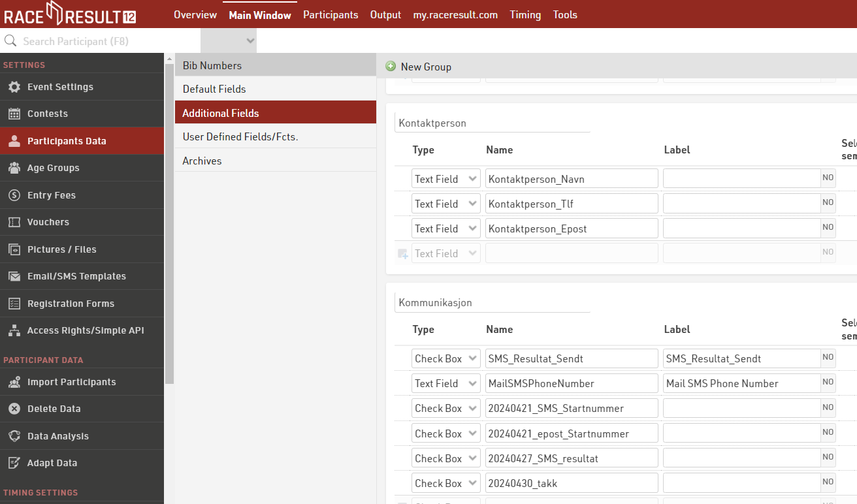This screenshot has height=504, width=857.
Task: Open the Output menu
Action: [385, 14]
